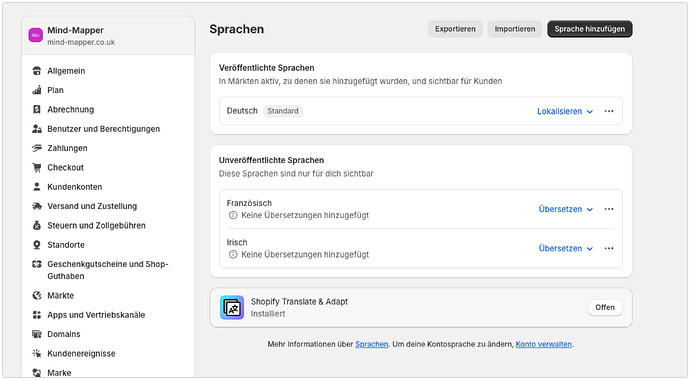Click the Versand und Zustellung truck icon
Screen dimensions: 690x380
click(x=37, y=206)
